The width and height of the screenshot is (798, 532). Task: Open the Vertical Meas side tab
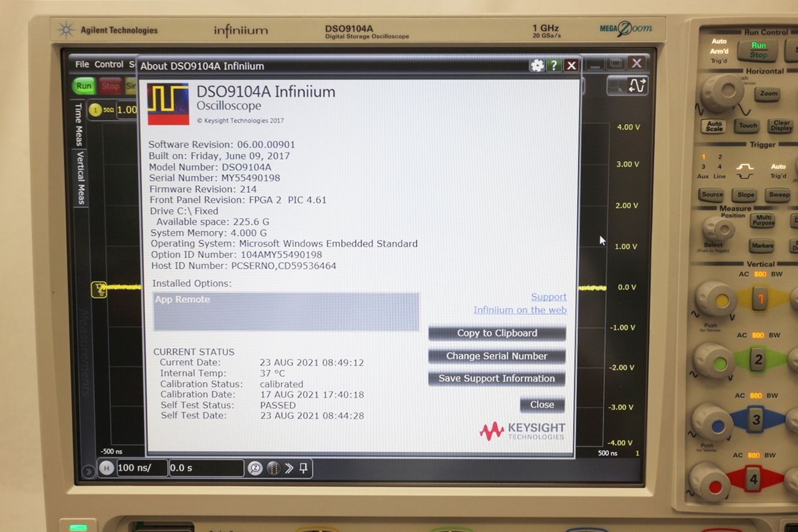pyautogui.click(x=81, y=178)
